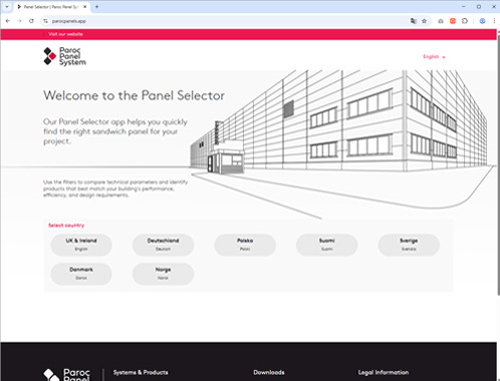
Task: Click the extension icon left of orange one
Action: [x=441, y=21]
